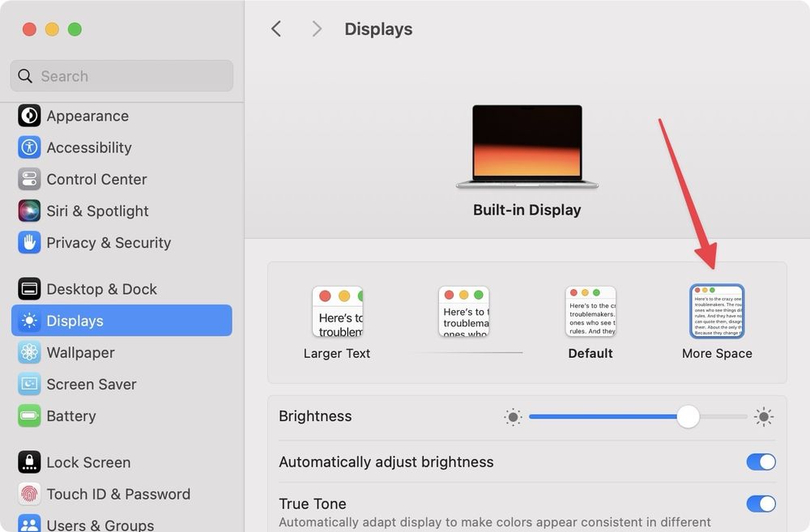This screenshot has height=532, width=810.
Task: Click inside the Search field
Action: 121,75
